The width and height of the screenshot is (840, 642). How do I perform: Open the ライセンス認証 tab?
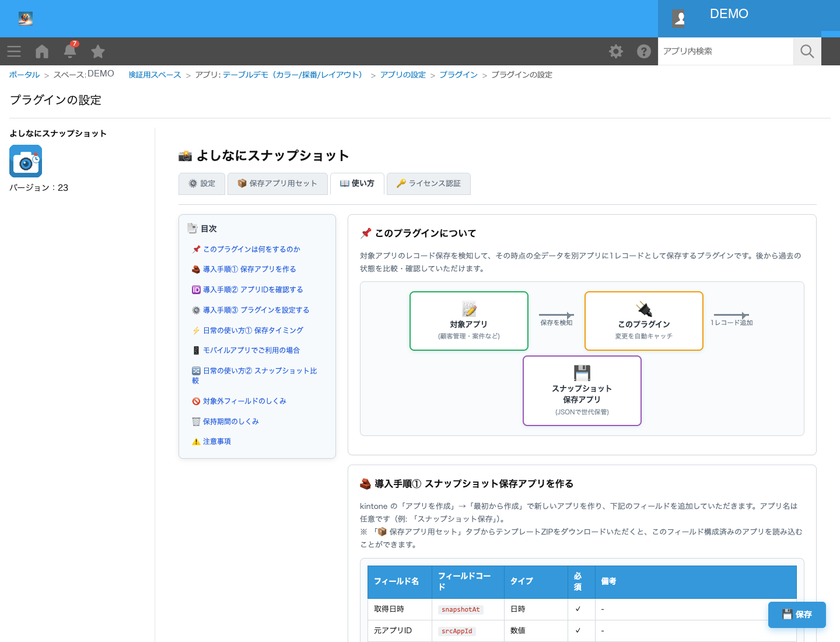(429, 183)
